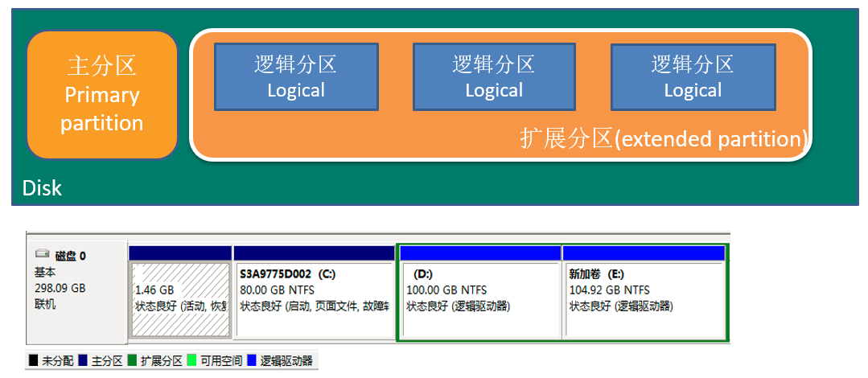Image resolution: width=868 pixels, height=378 pixels.
Task: Click the 基本 disk type text
Action: pyautogui.click(x=45, y=273)
